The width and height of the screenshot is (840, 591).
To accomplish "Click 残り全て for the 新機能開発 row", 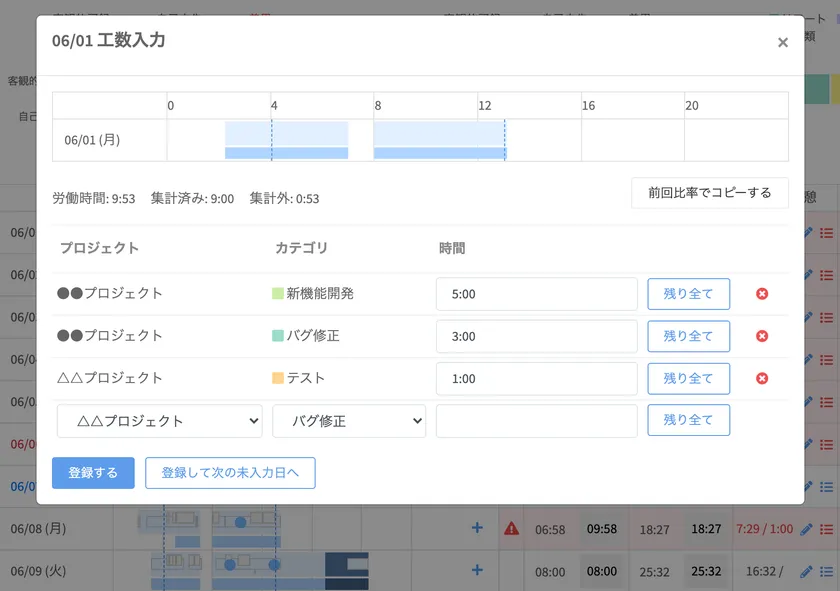I will click(x=688, y=294).
